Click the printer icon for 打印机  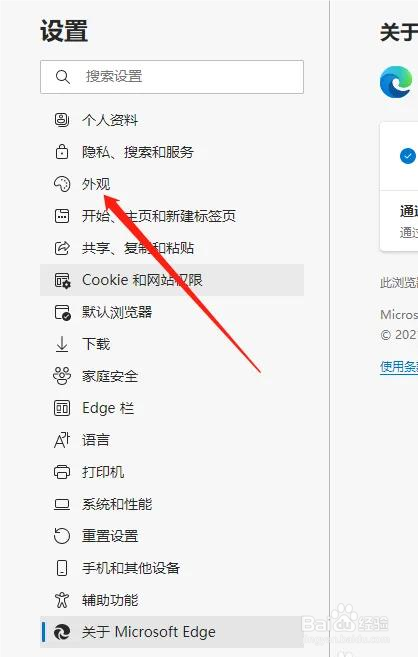tap(62, 472)
